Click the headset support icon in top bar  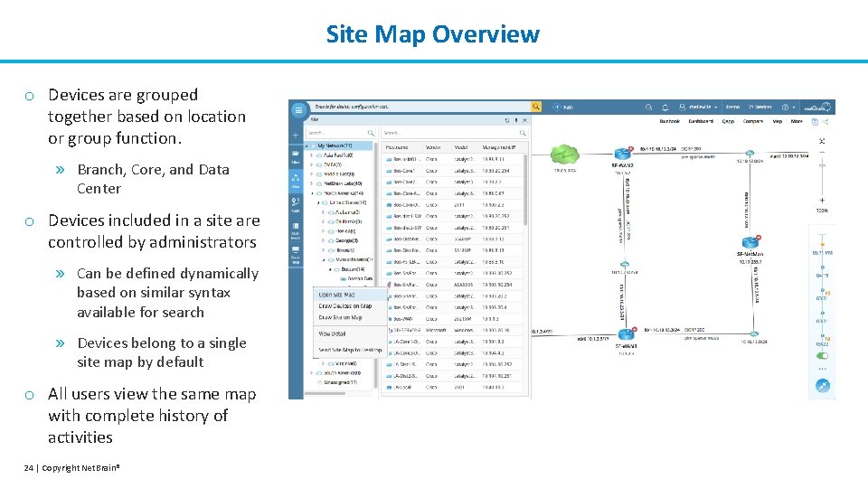649,107
